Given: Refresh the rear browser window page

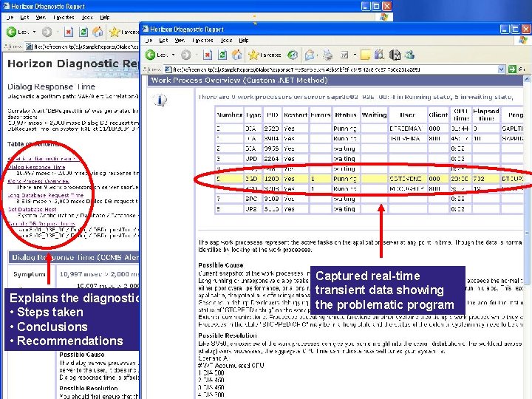Looking at the screenshot, I should (83, 32).
